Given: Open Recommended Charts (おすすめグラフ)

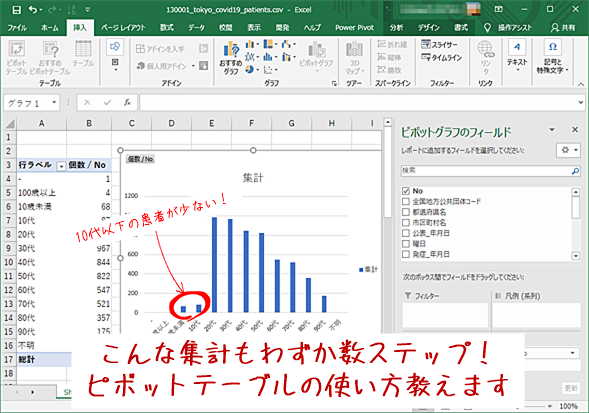Looking at the screenshot, I should tap(231, 57).
